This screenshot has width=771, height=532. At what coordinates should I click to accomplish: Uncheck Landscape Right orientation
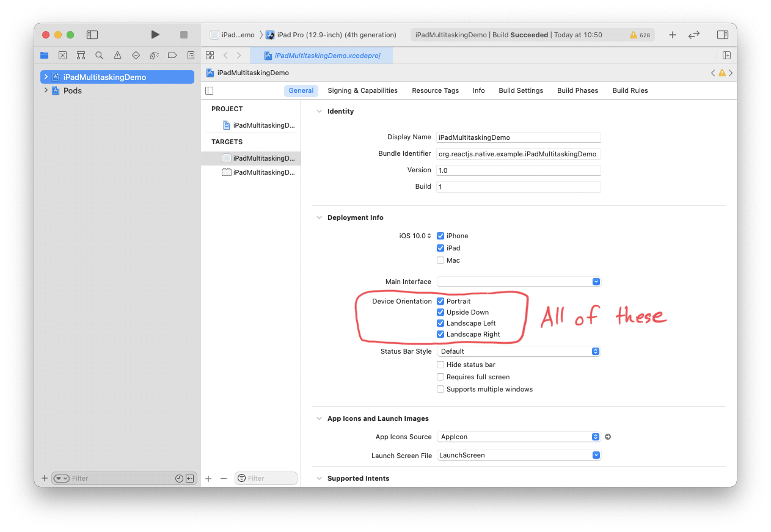coord(440,334)
